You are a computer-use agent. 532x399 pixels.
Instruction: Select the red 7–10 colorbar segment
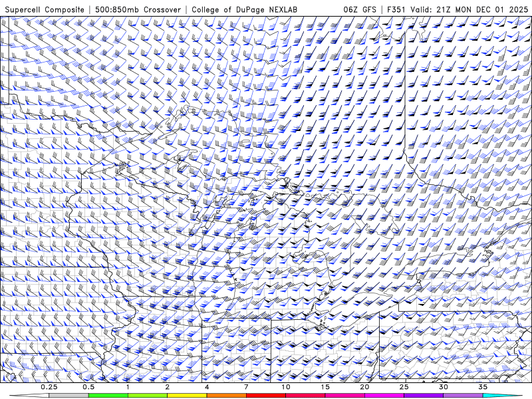[x=265, y=396]
